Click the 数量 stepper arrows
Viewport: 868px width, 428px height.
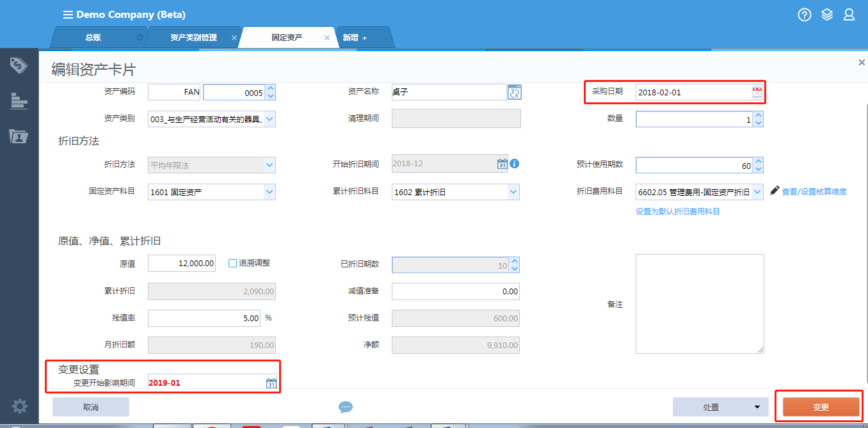point(758,119)
